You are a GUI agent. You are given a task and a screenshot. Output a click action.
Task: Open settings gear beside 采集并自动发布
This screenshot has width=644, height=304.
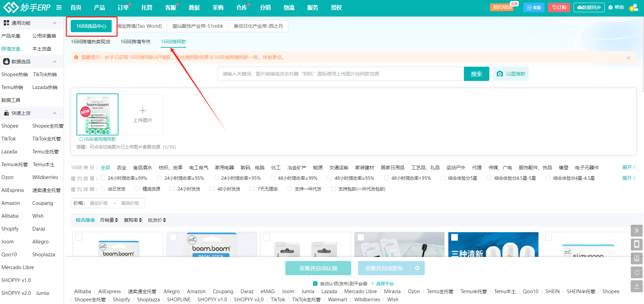click(x=417, y=268)
